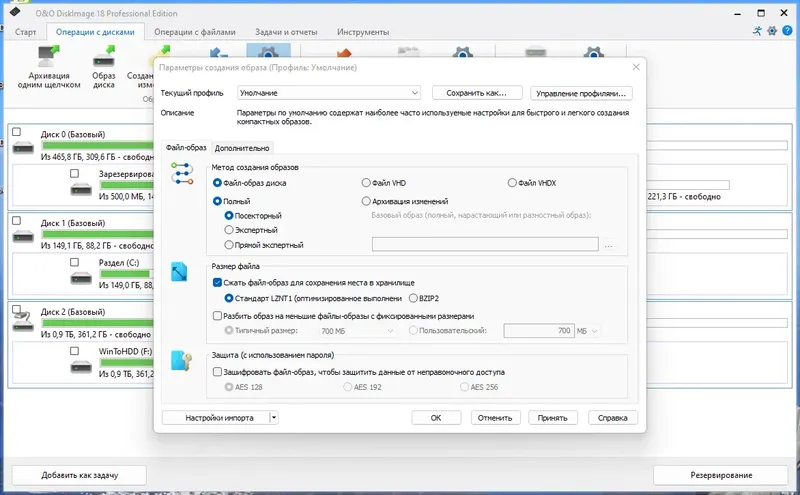
Task: Click 'Управление профилями...' button
Action: point(581,93)
